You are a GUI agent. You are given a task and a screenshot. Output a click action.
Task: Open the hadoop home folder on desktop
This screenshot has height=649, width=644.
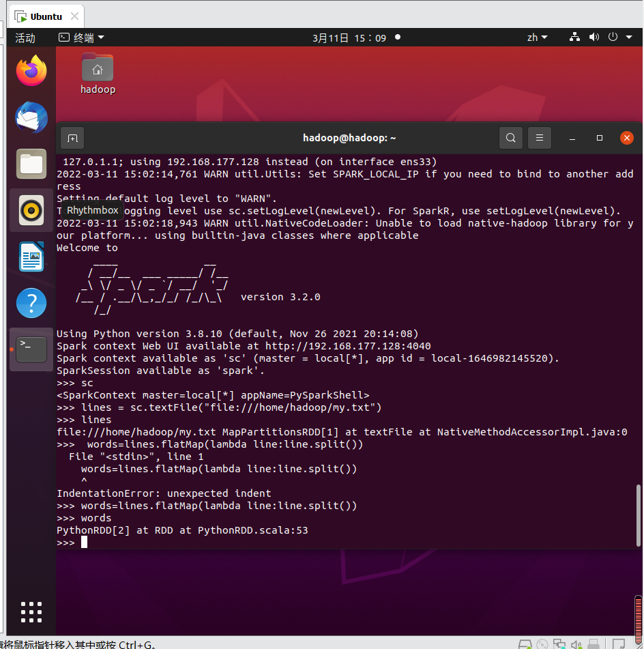98,74
